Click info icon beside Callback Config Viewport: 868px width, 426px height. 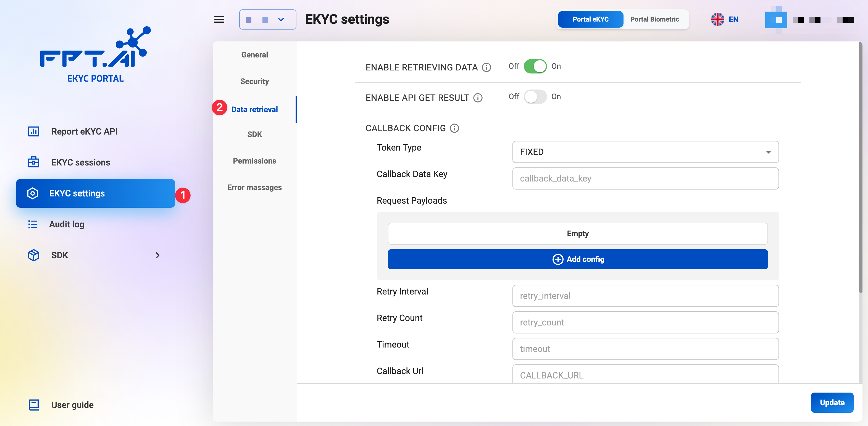click(454, 128)
